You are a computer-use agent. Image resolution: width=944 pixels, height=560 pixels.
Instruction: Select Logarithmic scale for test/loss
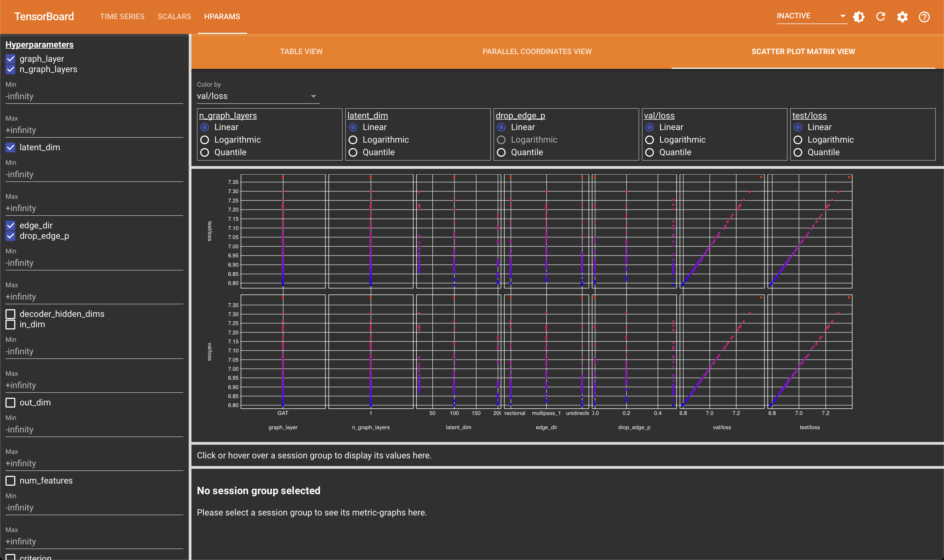click(798, 140)
